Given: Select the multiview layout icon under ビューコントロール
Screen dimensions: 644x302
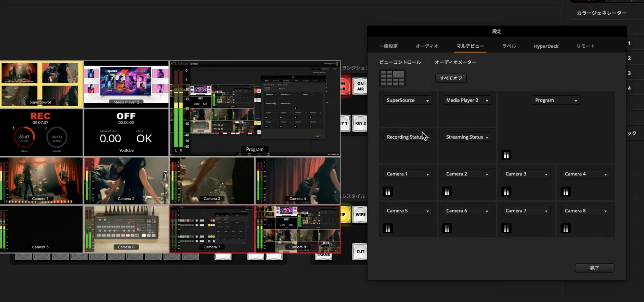Looking at the screenshot, I should click(x=392, y=78).
